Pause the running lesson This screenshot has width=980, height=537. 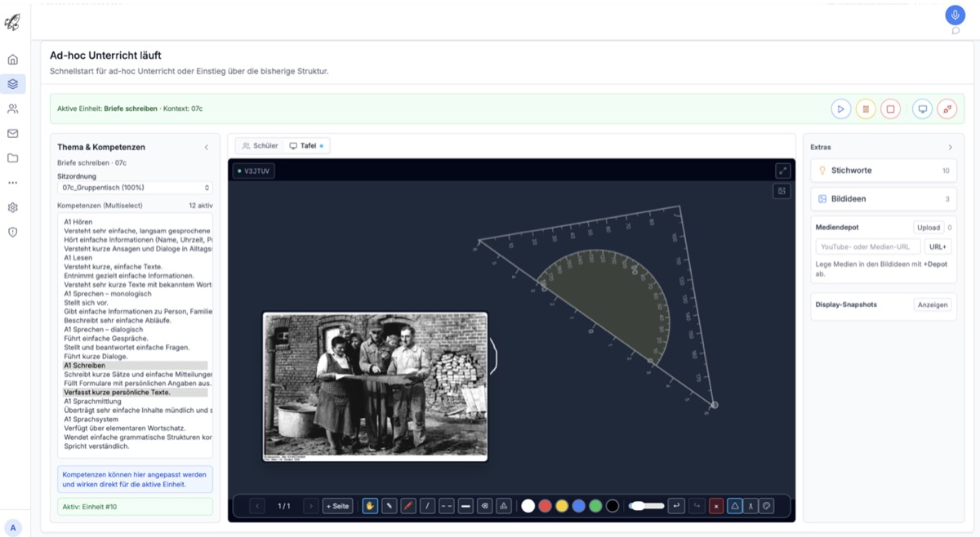click(x=866, y=109)
